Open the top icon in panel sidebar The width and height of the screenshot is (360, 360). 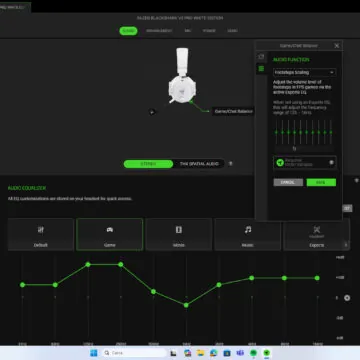coord(261,57)
